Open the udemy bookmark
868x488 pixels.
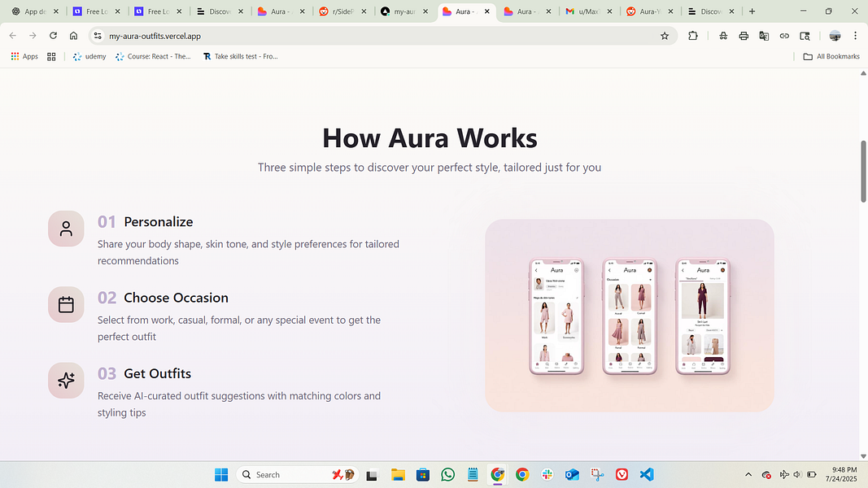coord(89,56)
